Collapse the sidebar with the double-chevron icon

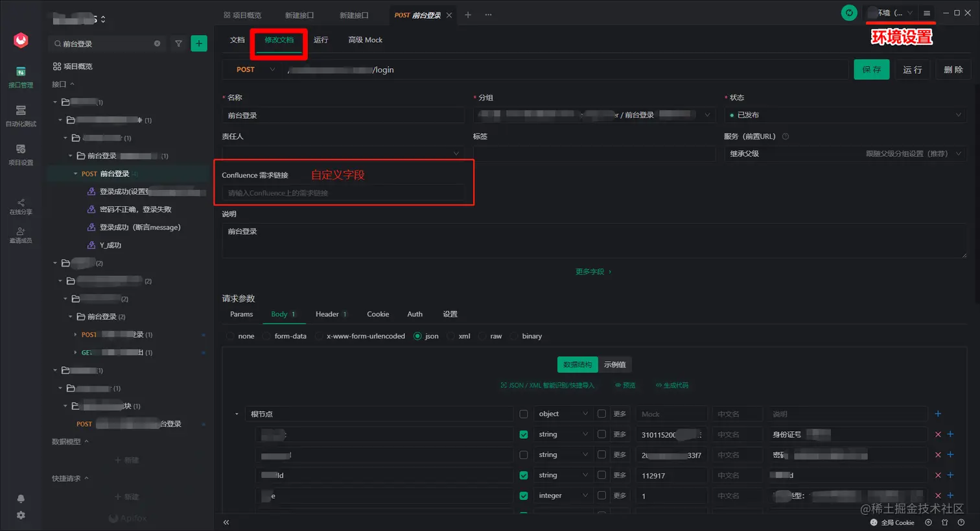click(x=226, y=522)
